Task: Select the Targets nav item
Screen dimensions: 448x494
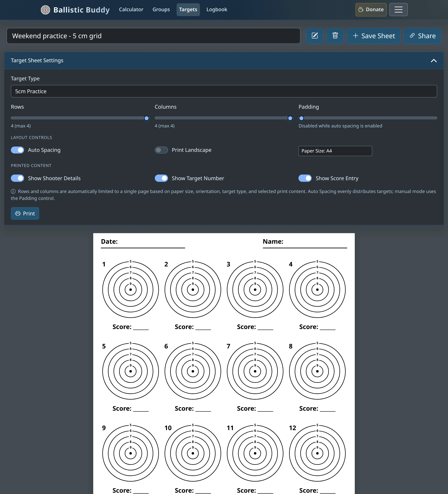Action: click(x=188, y=10)
